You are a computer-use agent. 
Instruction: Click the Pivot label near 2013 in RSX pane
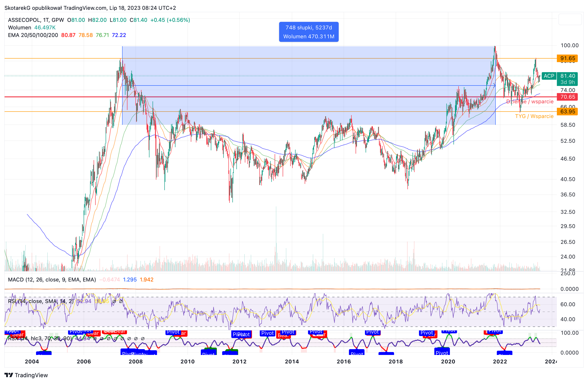coord(268,333)
